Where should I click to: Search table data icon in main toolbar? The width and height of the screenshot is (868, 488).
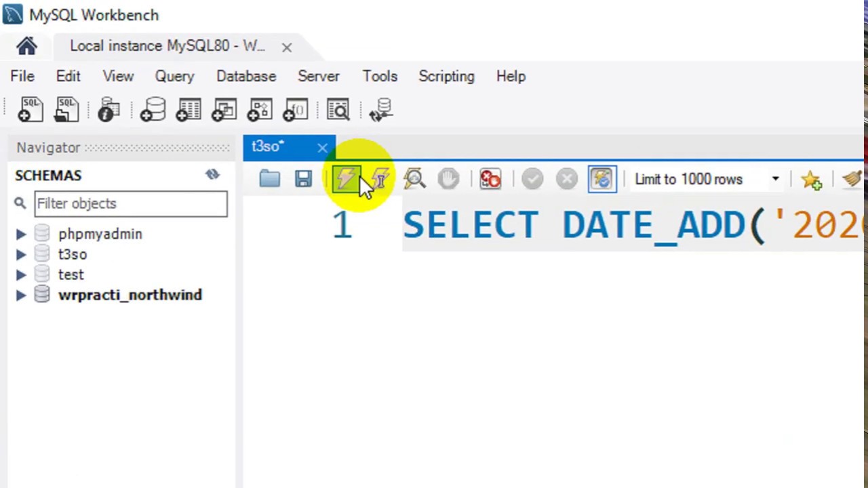pos(338,110)
